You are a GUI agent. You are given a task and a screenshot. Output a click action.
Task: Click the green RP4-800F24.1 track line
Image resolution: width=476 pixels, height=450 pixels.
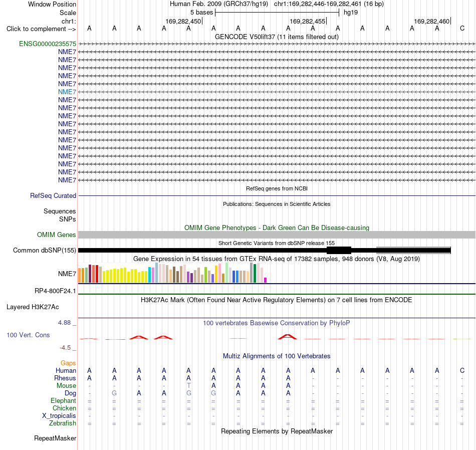pyautogui.click(x=277, y=294)
